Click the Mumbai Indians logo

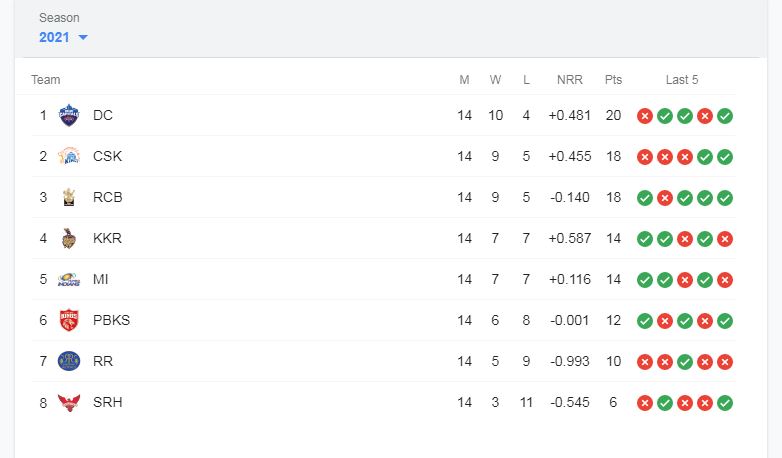[x=69, y=279]
